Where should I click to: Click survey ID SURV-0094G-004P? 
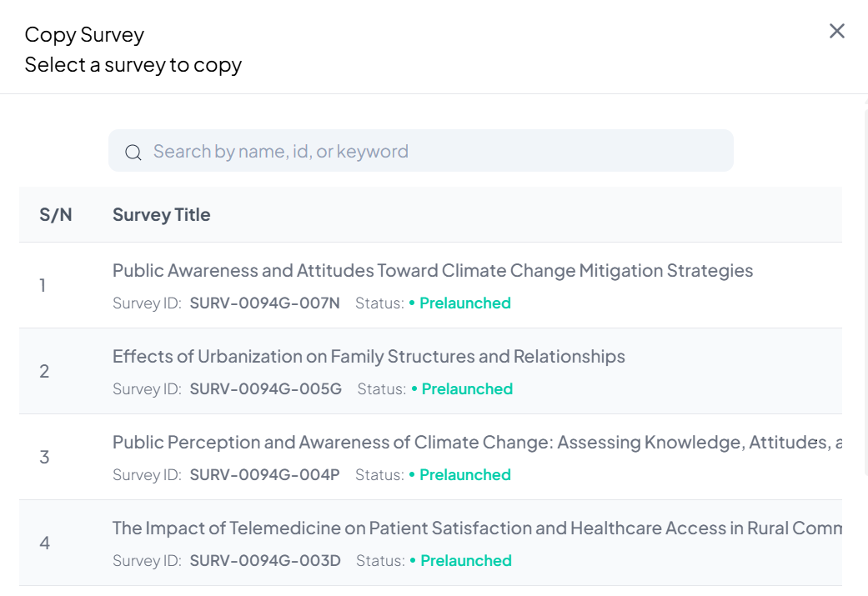tap(264, 475)
